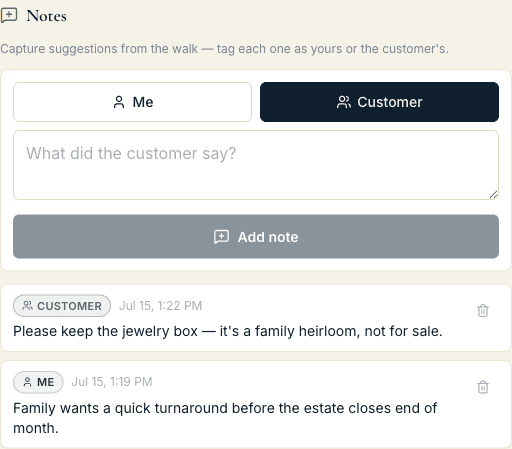
Task: Click the Add note button
Action: click(256, 236)
